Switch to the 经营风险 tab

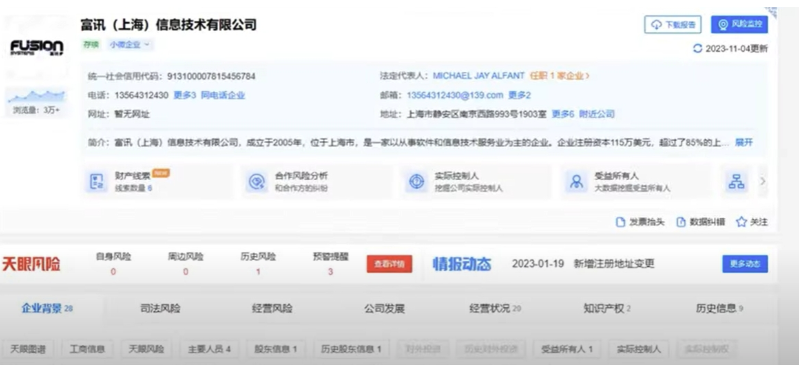pyautogui.click(x=272, y=308)
